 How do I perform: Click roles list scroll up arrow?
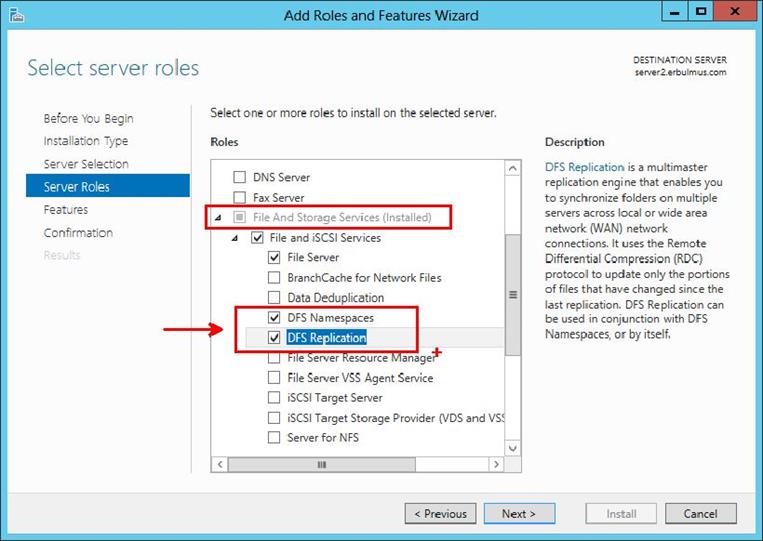[x=512, y=168]
